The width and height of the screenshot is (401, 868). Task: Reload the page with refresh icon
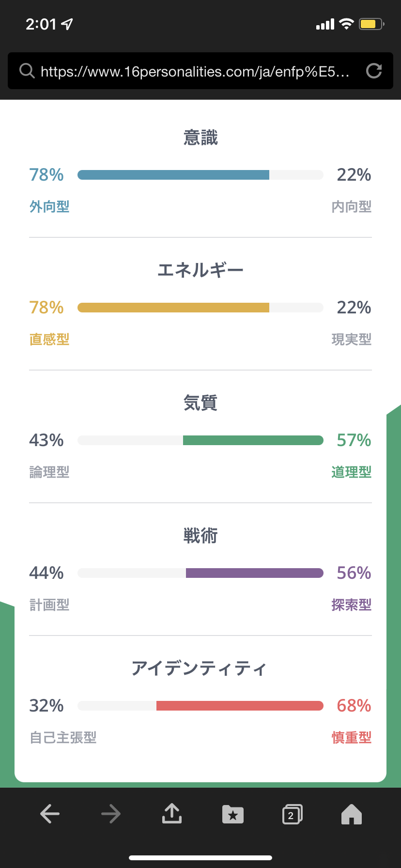[374, 71]
